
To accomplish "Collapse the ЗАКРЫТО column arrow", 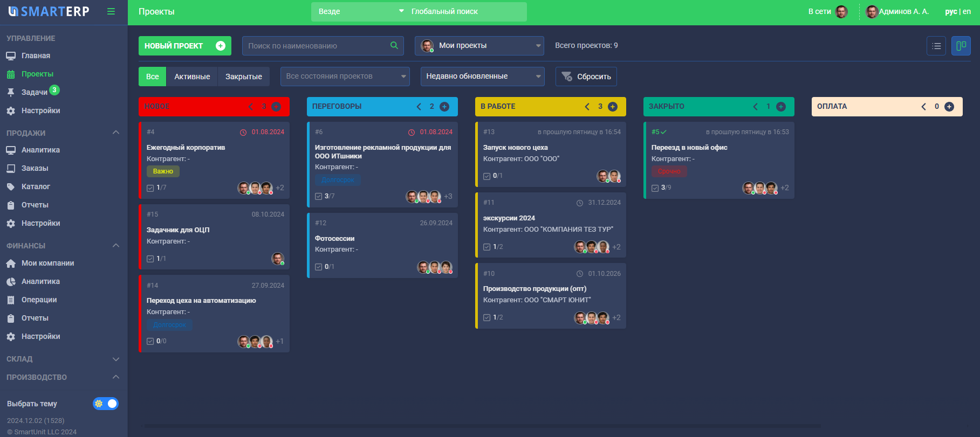I will (x=756, y=107).
